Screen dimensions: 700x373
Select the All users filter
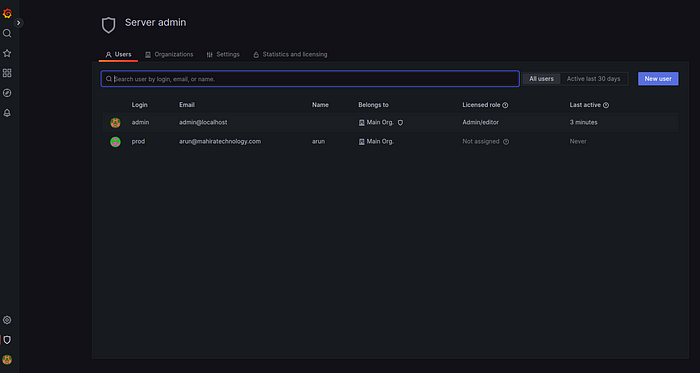(542, 79)
